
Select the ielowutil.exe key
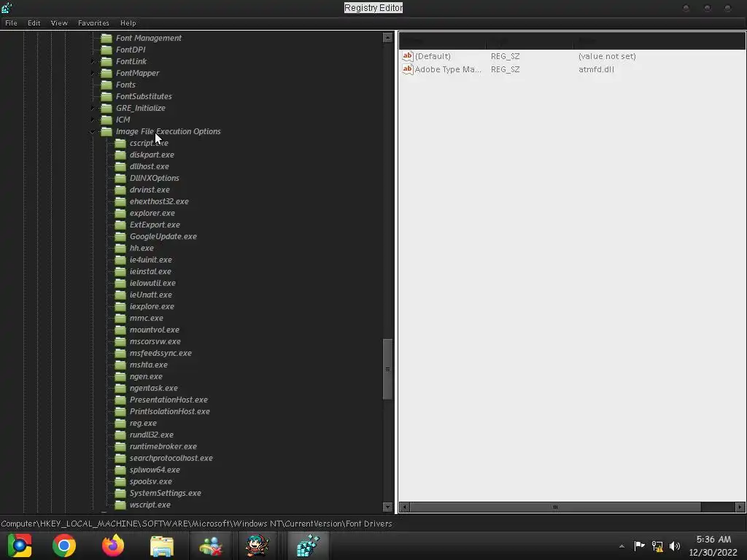coord(152,283)
